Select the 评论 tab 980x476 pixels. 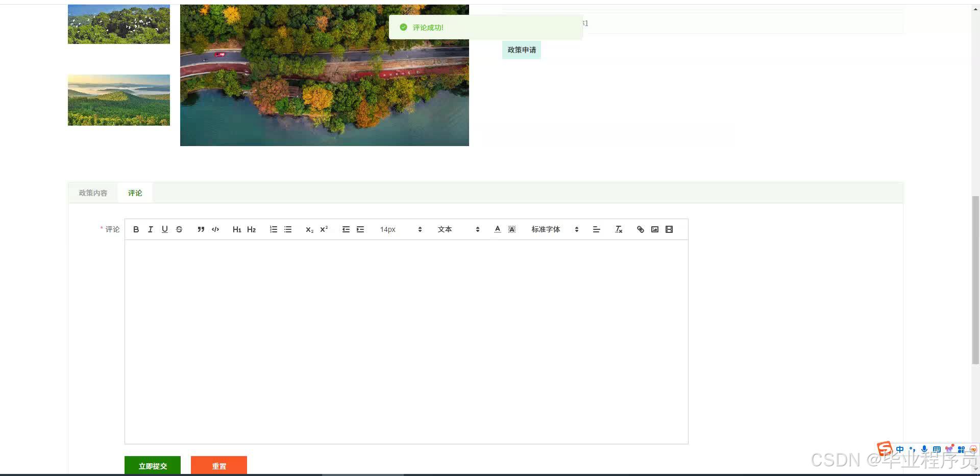135,193
